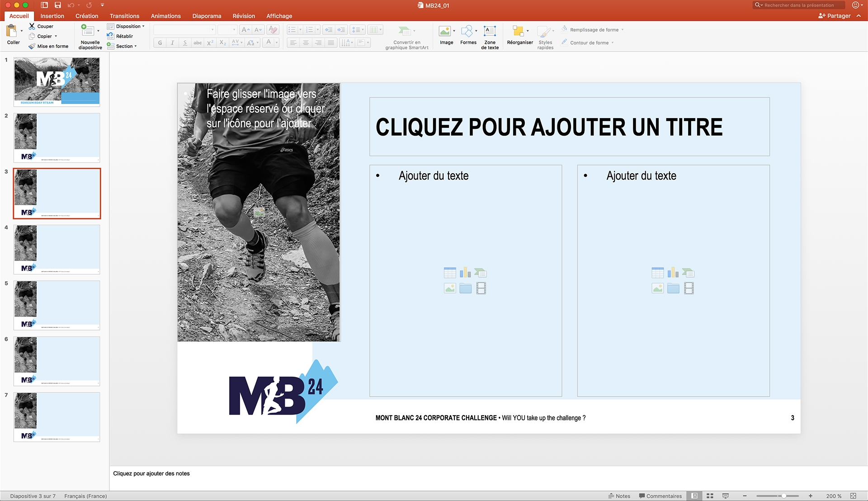868x501 pixels.
Task: Click the clear formatting eraser icon
Action: [273, 30]
